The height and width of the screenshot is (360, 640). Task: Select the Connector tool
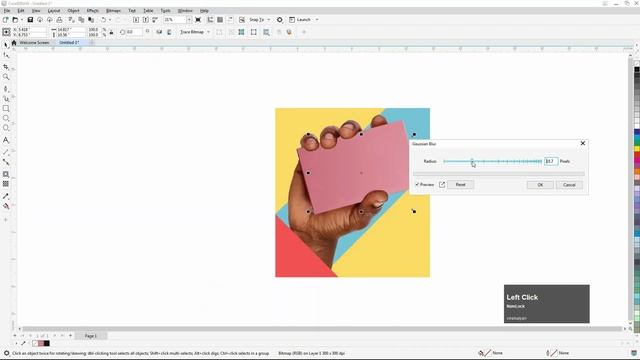point(6,162)
